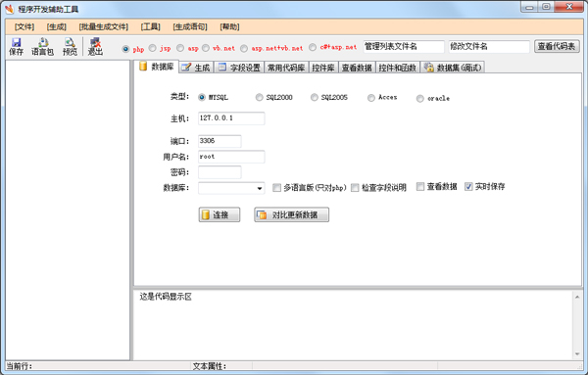Click the 连接 button's database icon
Image resolution: width=588 pixels, height=375 pixels.
pos(206,214)
